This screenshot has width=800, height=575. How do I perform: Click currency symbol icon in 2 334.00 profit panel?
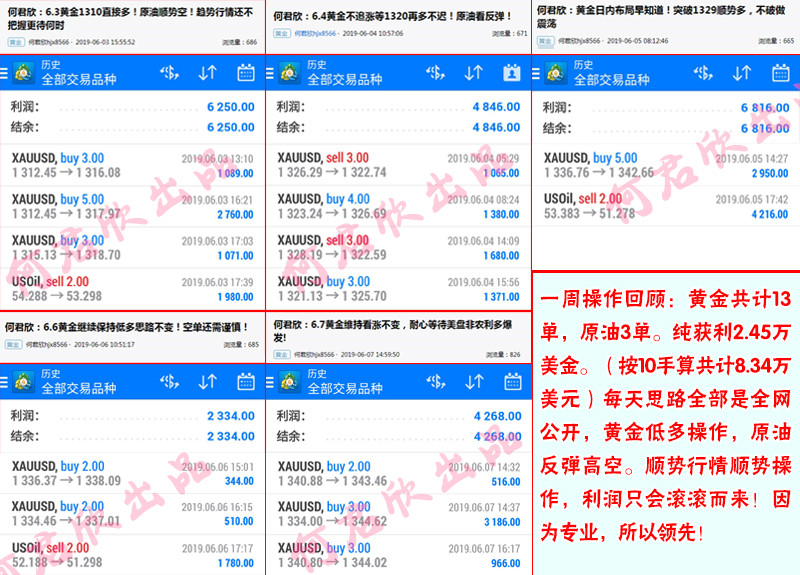pyautogui.click(x=169, y=382)
